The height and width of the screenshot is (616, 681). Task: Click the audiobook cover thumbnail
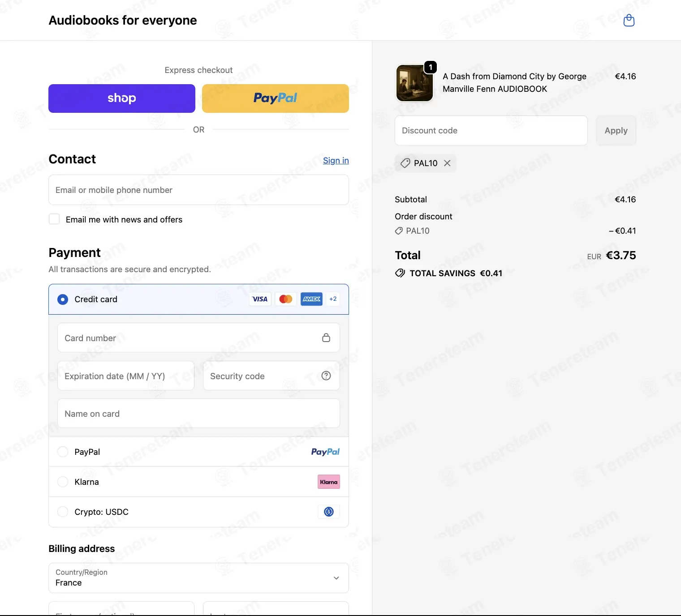pos(414,83)
